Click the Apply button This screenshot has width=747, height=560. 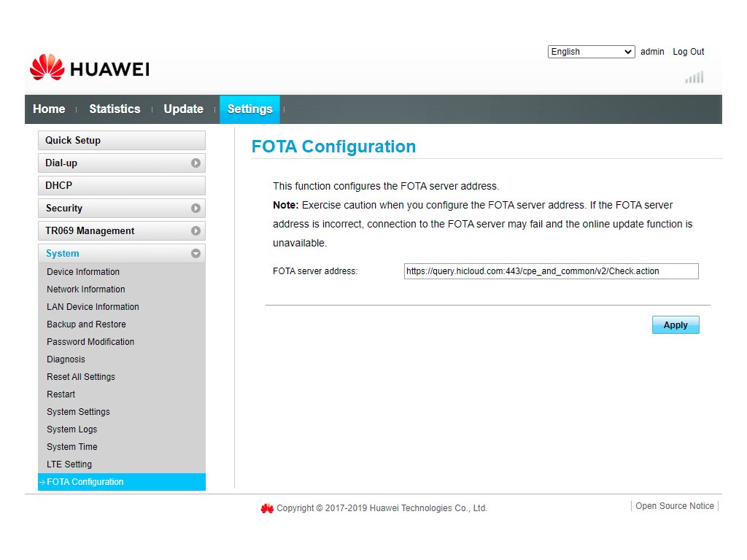[676, 324]
